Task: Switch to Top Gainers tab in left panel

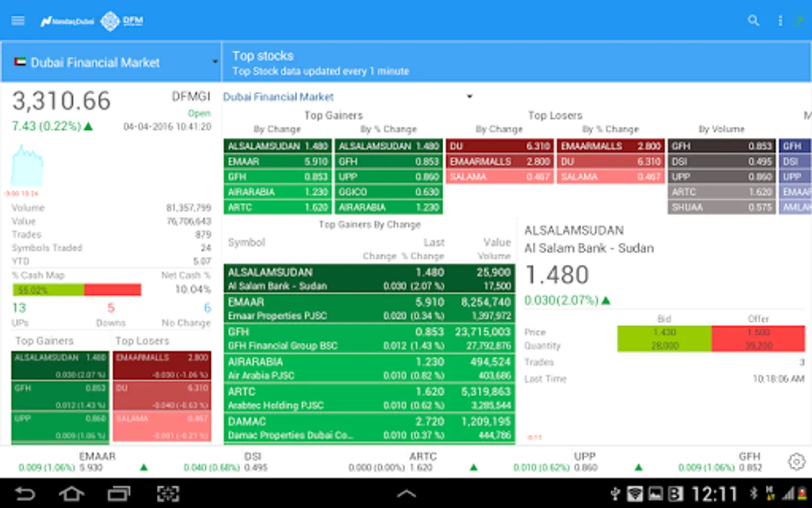Action: (x=45, y=341)
